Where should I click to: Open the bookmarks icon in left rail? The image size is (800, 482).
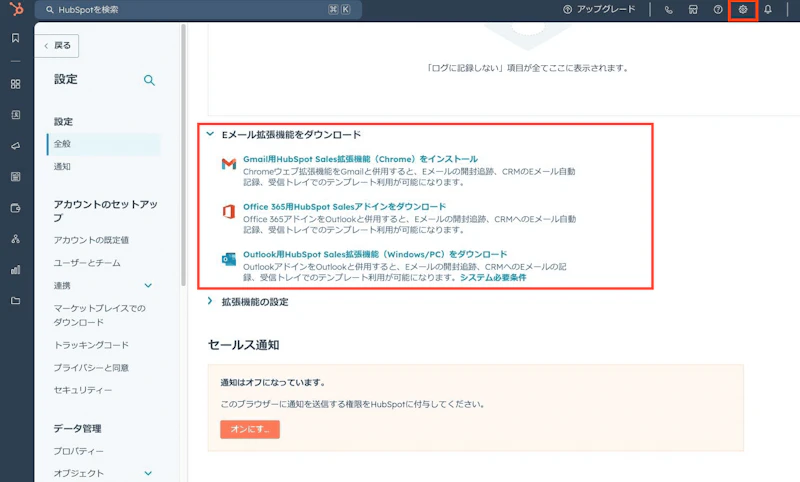[16, 38]
